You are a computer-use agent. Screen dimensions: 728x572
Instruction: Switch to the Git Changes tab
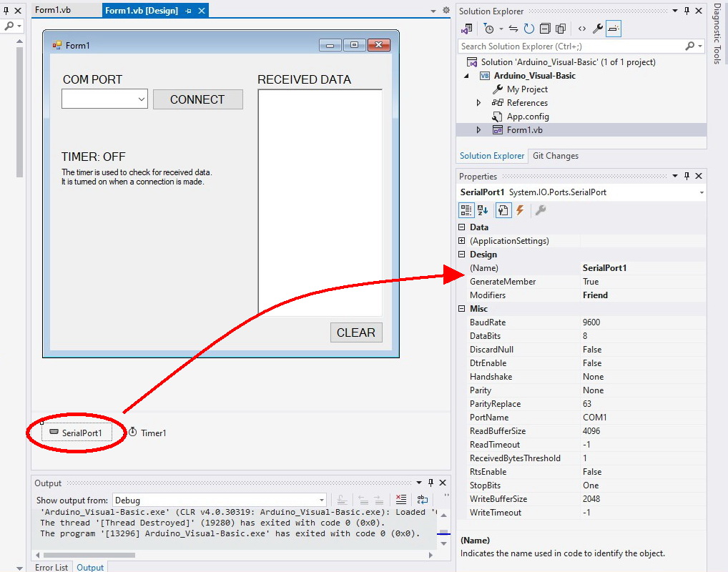tap(555, 155)
